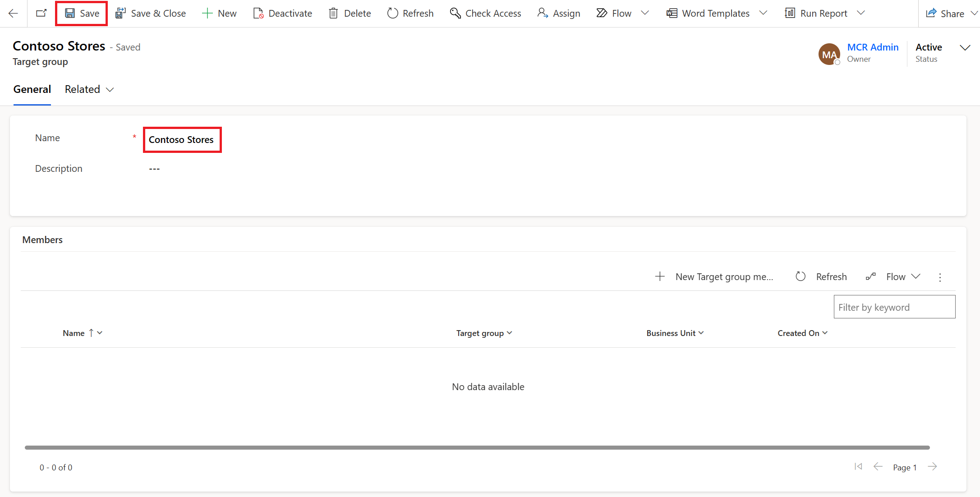The width and height of the screenshot is (980, 497).
Task: Click the 'Page 1' indicator
Action: [x=905, y=468]
